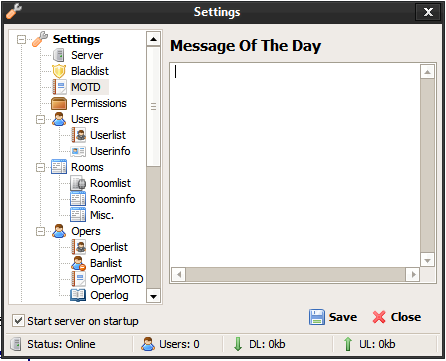Click the Rooms window icon
This screenshot has height=361, width=446.
(59, 167)
